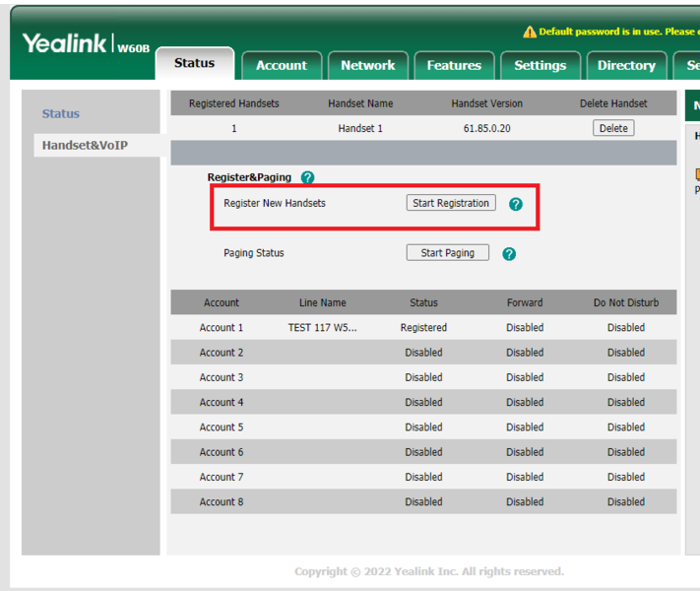The width and height of the screenshot is (700, 591).
Task: Click the TEST 117 line name cell
Action: (x=322, y=328)
